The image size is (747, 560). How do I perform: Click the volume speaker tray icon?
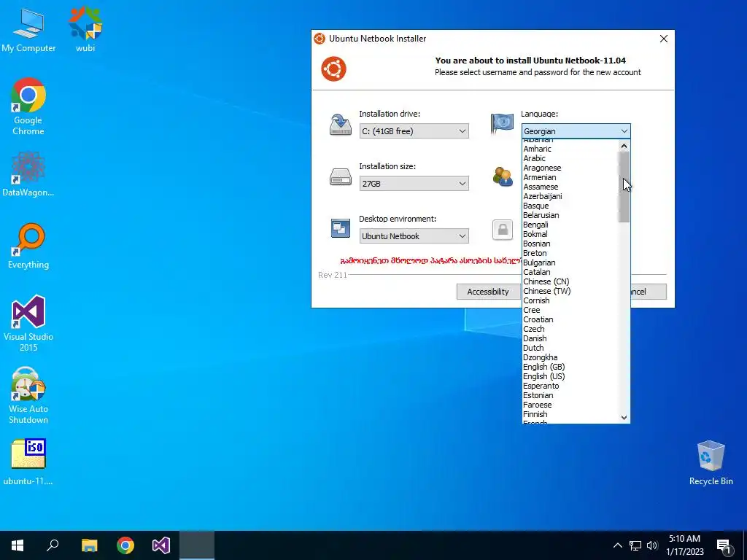tap(652, 545)
